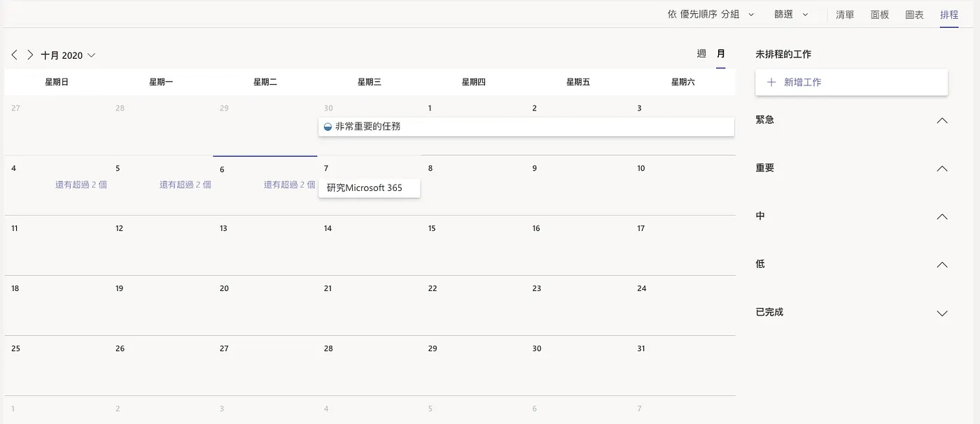Open the 非常重要的任務 task
The height and width of the screenshot is (424, 980).
pos(526,127)
